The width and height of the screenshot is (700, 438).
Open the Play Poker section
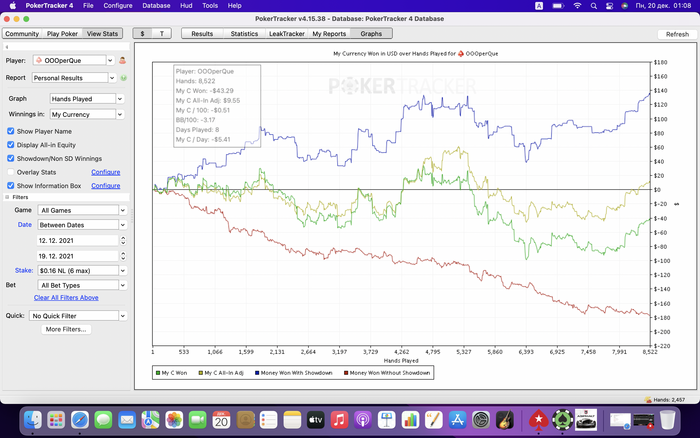tap(62, 33)
